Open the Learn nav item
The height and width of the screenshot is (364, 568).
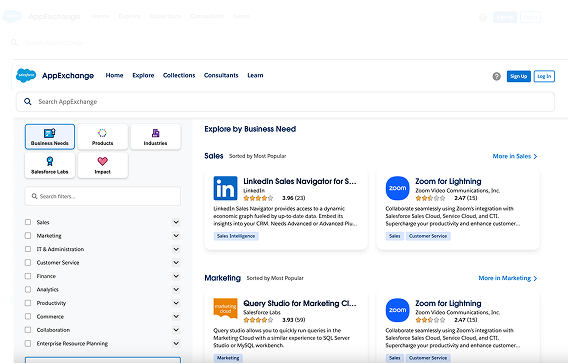pyautogui.click(x=255, y=75)
